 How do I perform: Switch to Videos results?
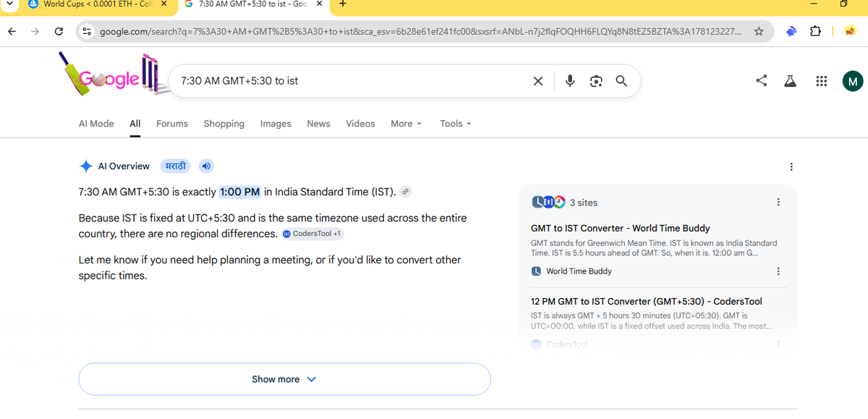tap(360, 124)
